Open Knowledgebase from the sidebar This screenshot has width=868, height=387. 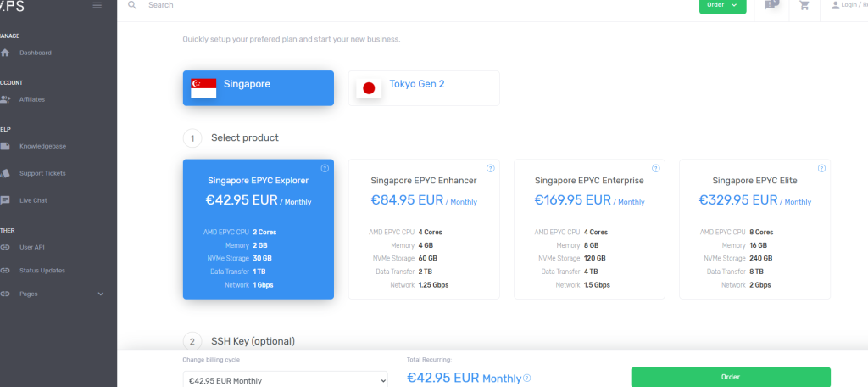42,146
